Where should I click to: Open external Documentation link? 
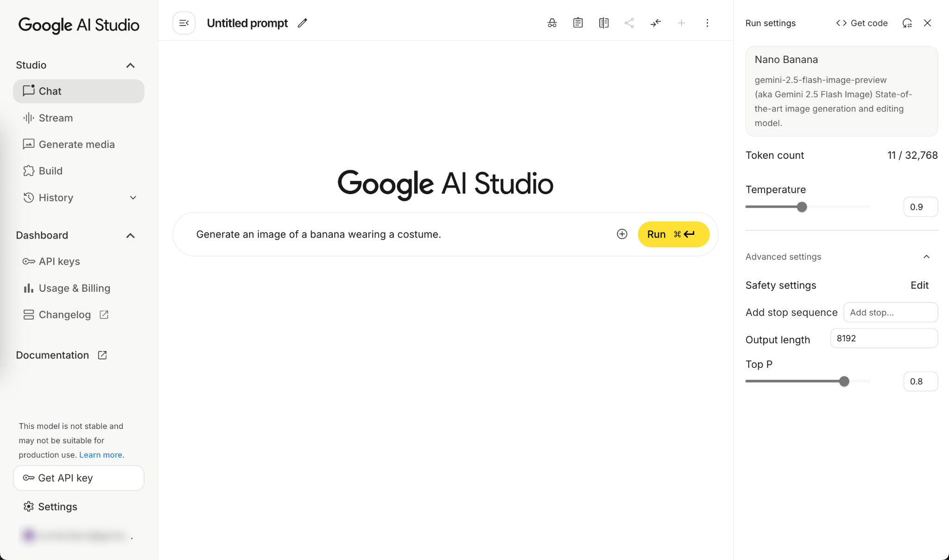pos(61,355)
